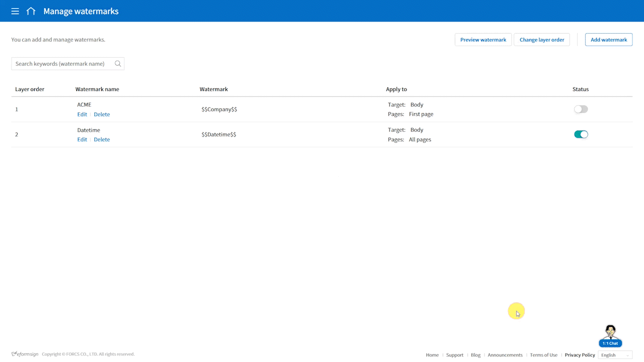Enable the ACME watermark status toggle
The height and width of the screenshot is (362, 644).
pos(581,109)
